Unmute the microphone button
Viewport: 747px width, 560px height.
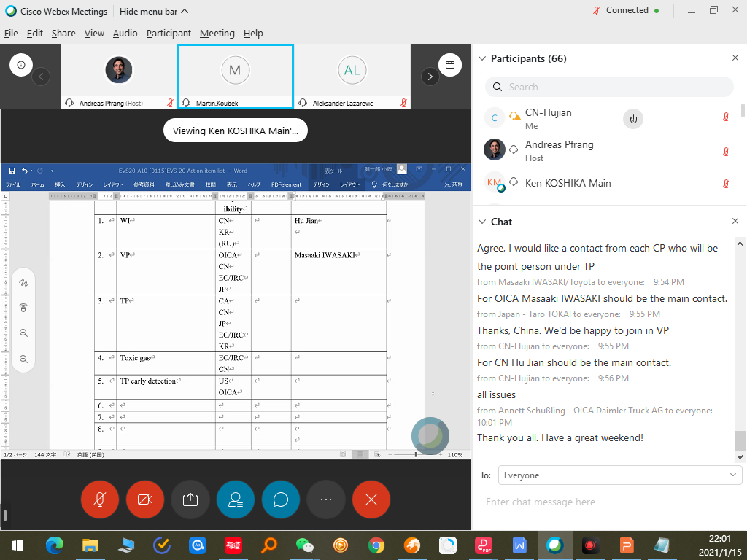pos(100,499)
